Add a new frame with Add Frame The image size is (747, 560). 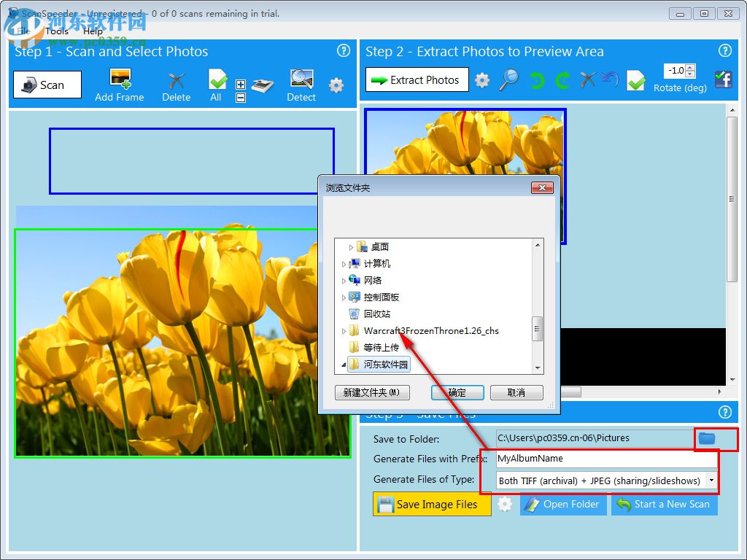point(119,85)
